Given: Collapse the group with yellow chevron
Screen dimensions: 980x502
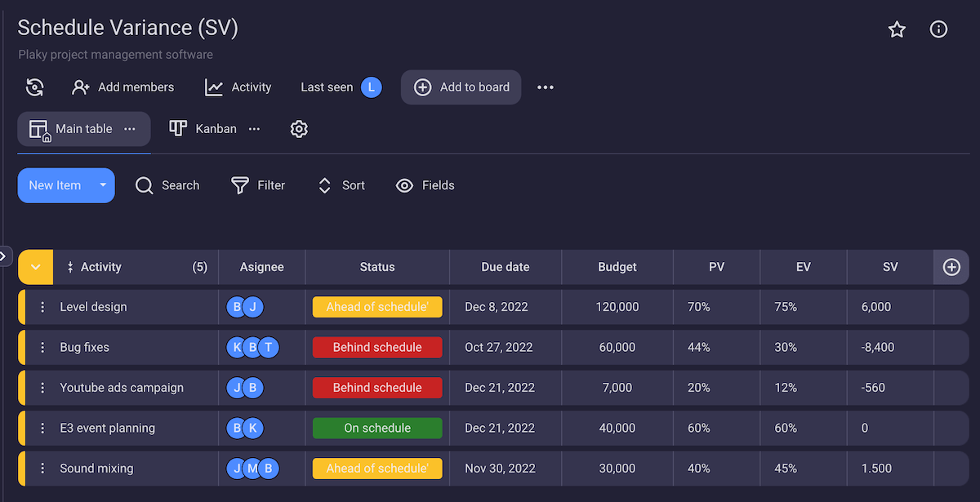Looking at the screenshot, I should [x=35, y=267].
